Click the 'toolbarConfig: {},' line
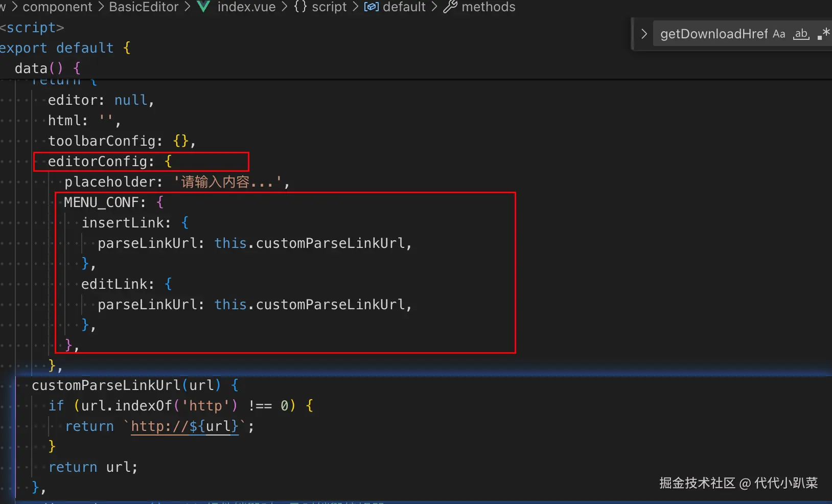Screen dimensions: 832x504 (122, 141)
